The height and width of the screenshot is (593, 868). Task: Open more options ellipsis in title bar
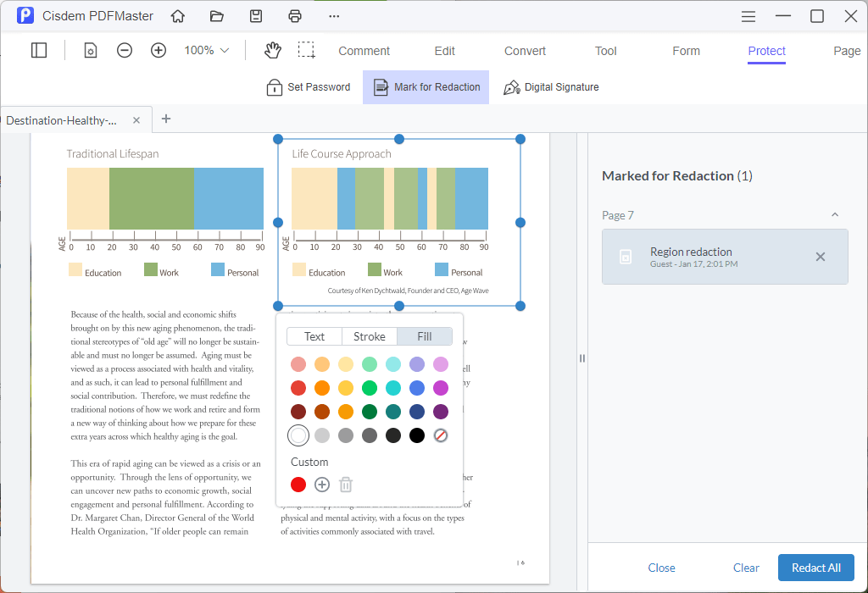(x=334, y=16)
